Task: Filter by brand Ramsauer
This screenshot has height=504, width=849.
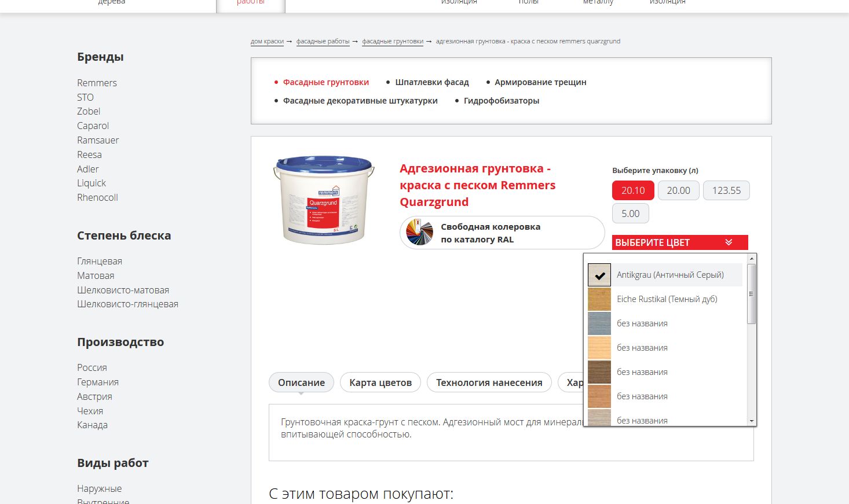Action: pos(98,140)
